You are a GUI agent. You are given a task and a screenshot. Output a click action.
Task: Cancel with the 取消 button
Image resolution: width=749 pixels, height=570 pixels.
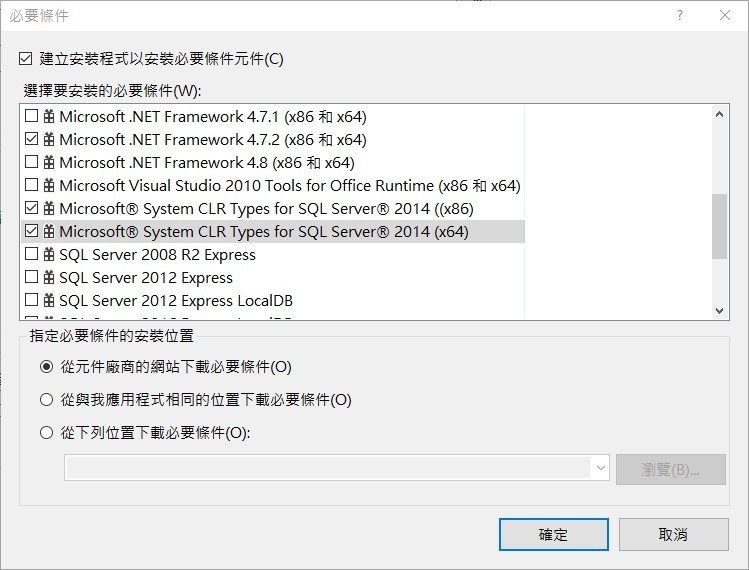[674, 534]
